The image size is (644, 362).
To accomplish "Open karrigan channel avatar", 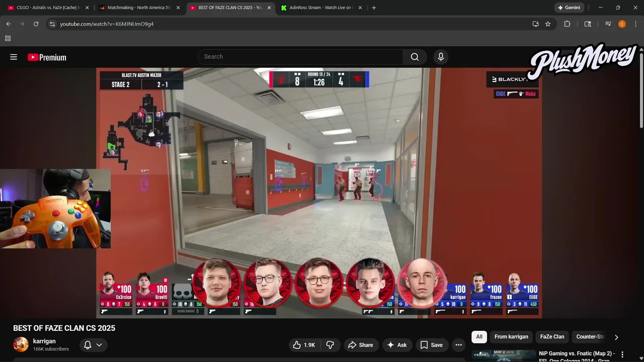I will [x=21, y=344].
